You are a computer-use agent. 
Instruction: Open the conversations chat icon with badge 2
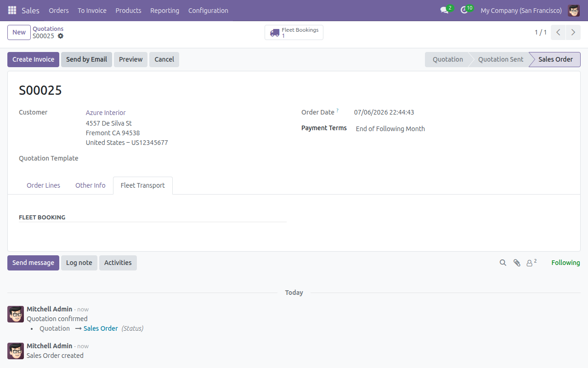coord(444,10)
